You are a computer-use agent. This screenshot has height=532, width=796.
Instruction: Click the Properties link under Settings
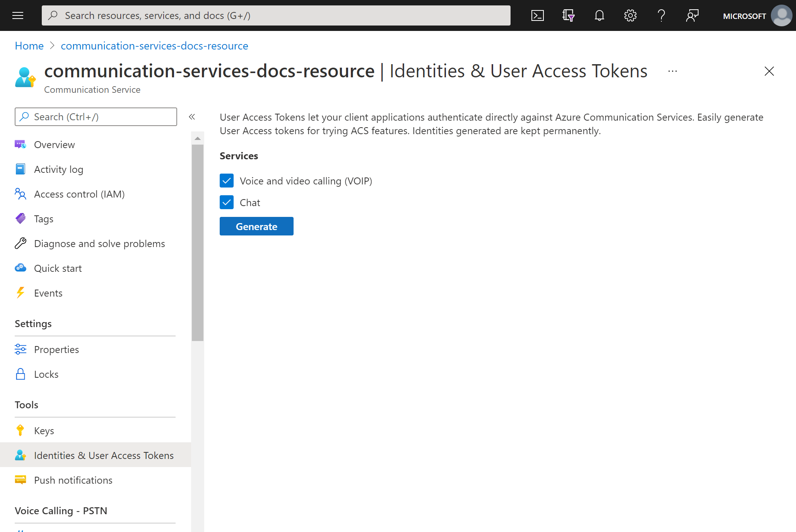56,349
